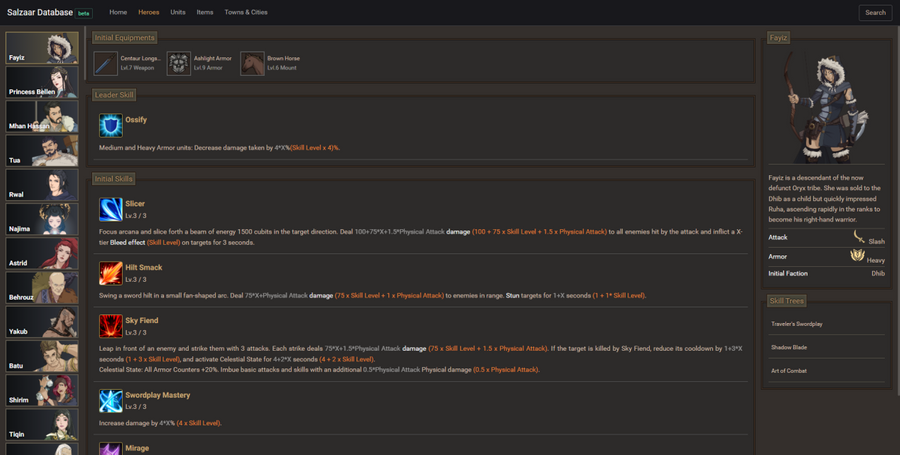Viewport: 900px width, 455px height.
Task: Select the Hilt Smack skill icon
Action: [111, 273]
